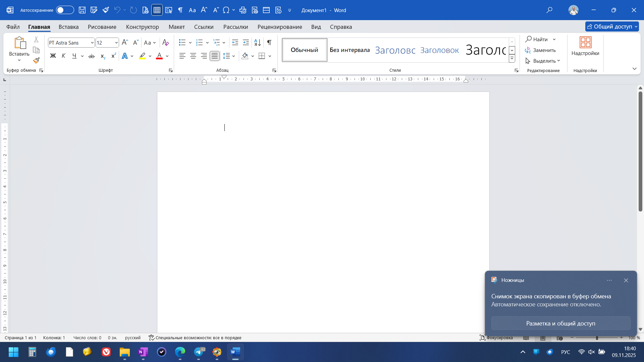Open Telegram from the taskbar
Screen dimensions: 644x362
[x=199, y=352]
